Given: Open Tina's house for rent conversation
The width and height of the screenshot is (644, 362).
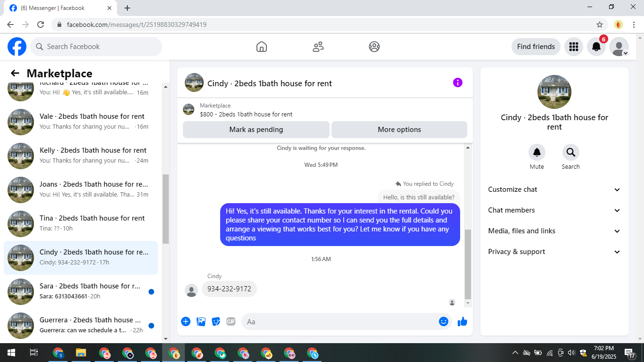Looking at the screenshot, I should tap(81, 224).
